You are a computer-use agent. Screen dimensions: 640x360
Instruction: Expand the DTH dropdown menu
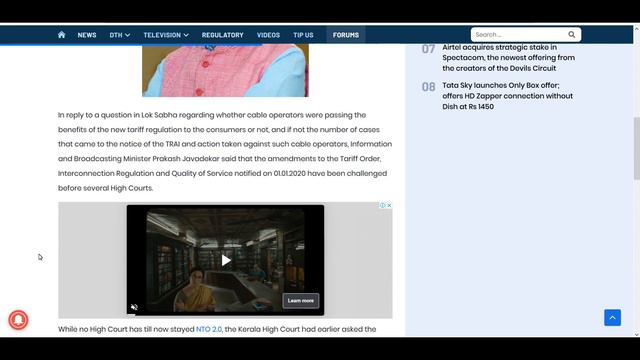click(x=120, y=35)
